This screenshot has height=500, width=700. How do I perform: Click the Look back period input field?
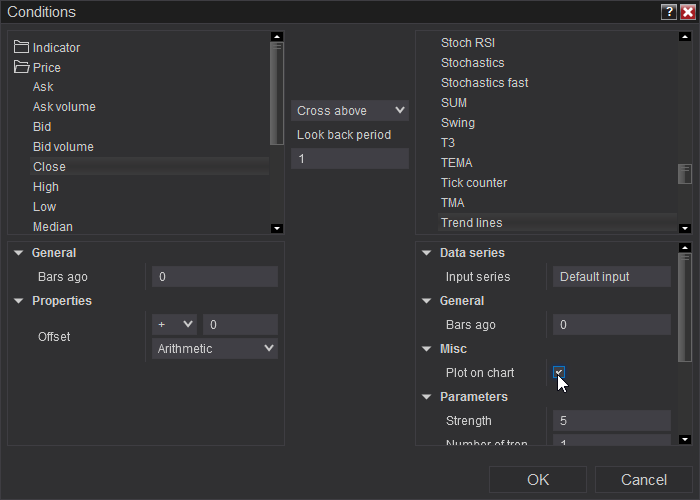[x=350, y=159]
